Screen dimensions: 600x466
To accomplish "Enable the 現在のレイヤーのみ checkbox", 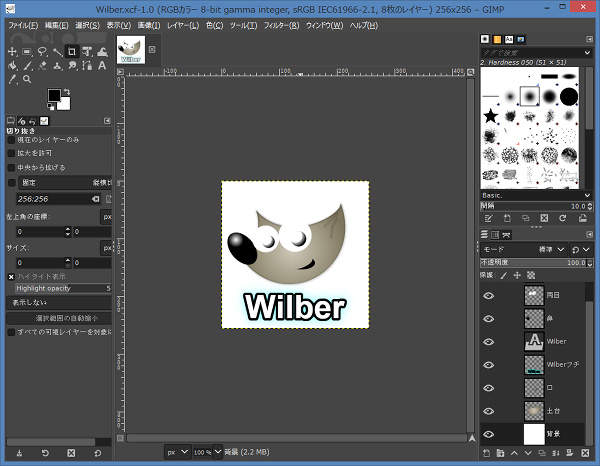I will coord(12,141).
